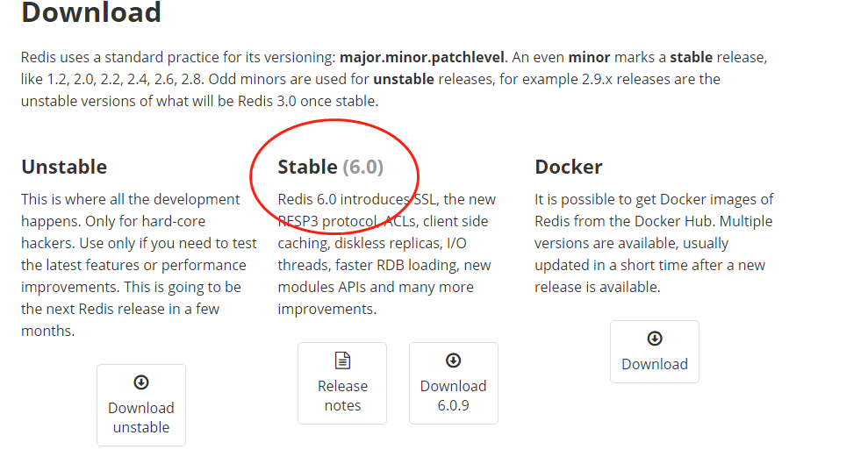Click the bold word 'minor' in the intro paragraph
Viewport: 868px width, 464px height.
click(589, 57)
